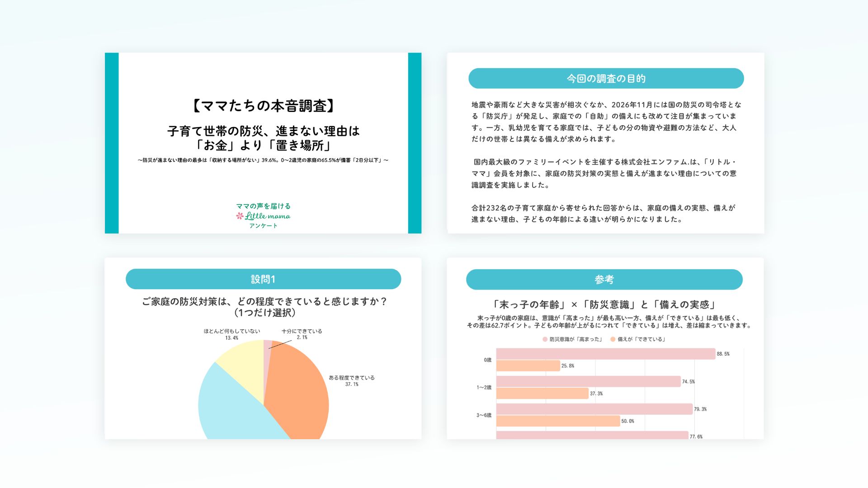Viewport: 868px width, 488px height.
Task: Click the 1〜2歳 axis label
Action: pyautogui.click(x=484, y=388)
